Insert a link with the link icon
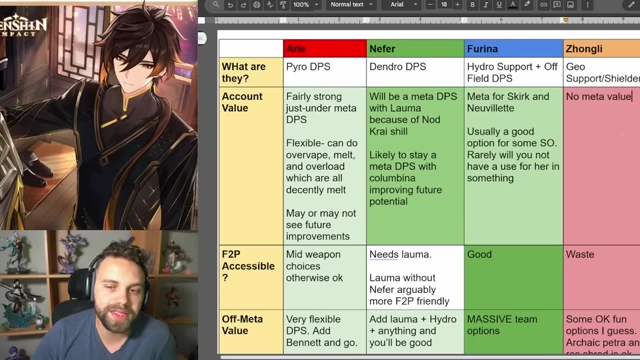This screenshot has width=640, height=360. point(543,5)
